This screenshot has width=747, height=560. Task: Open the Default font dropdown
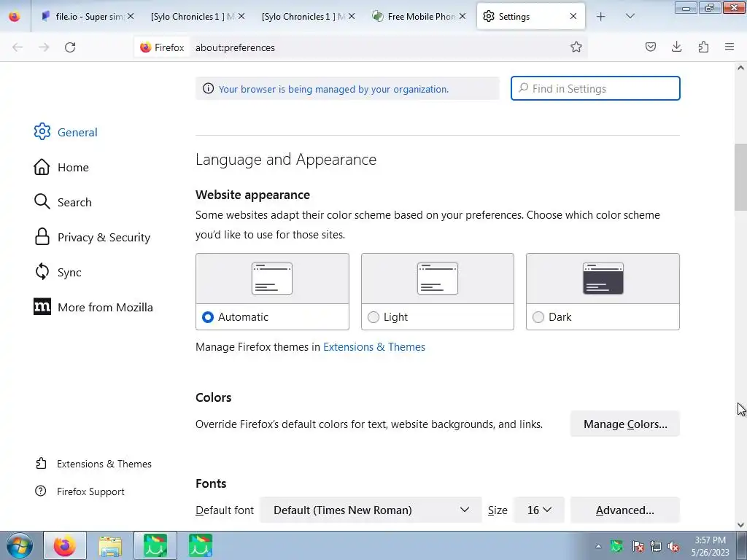pyautogui.click(x=371, y=510)
